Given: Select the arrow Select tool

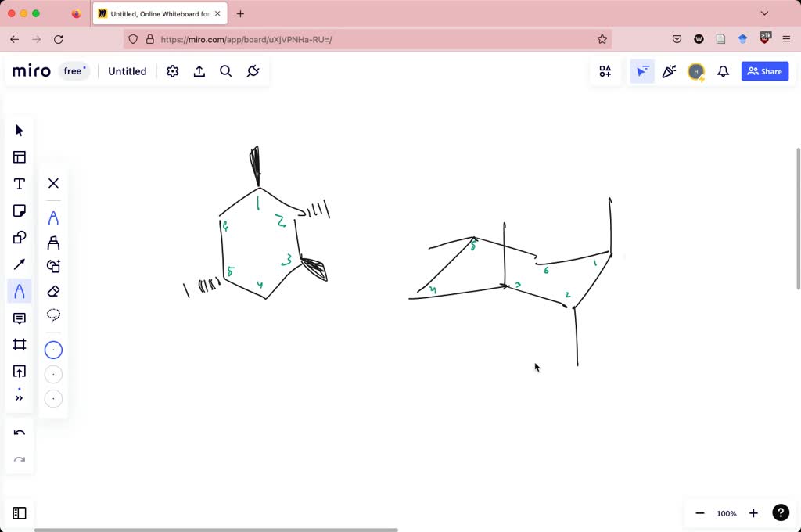Looking at the screenshot, I should click(19, 130).
